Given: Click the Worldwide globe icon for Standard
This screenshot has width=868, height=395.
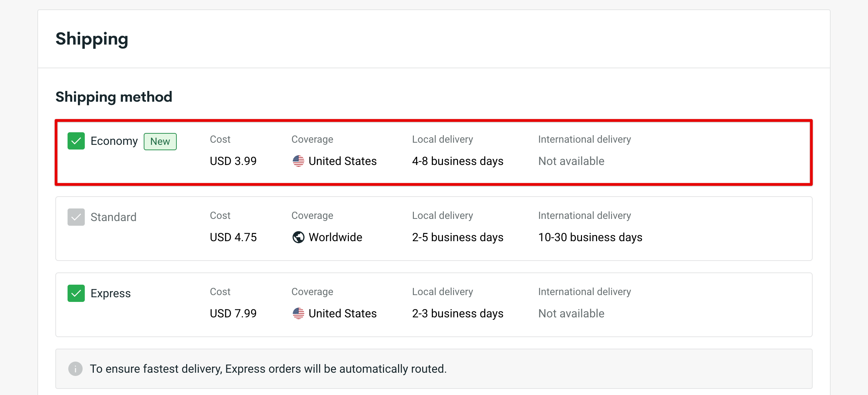Looking at the screenshot, I should pos(298,237).
